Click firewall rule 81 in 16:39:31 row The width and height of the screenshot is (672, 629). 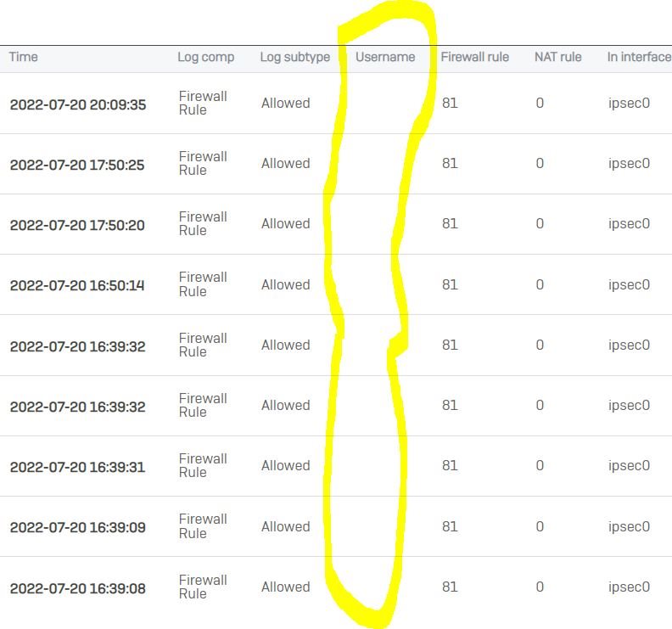(x=450, y=466)
